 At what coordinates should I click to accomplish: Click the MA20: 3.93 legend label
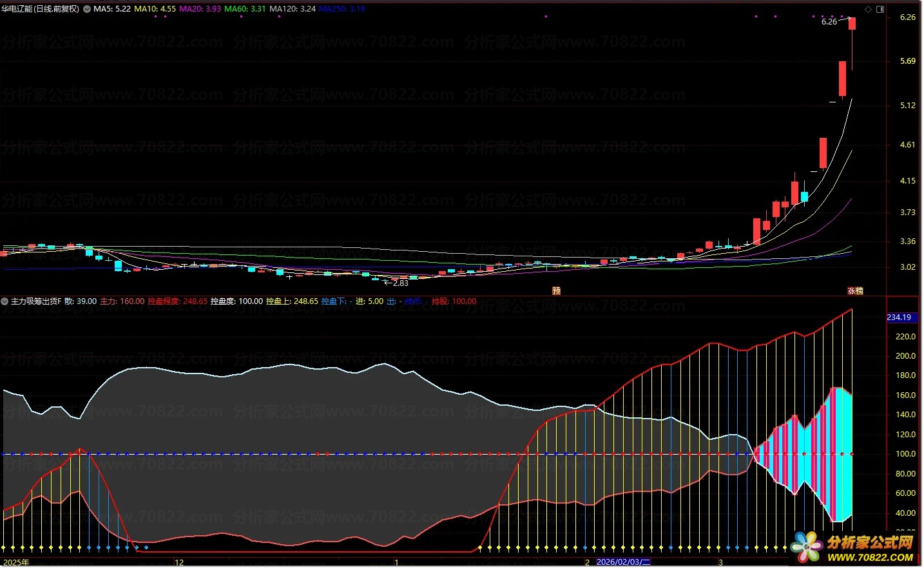tap(200, 9)
